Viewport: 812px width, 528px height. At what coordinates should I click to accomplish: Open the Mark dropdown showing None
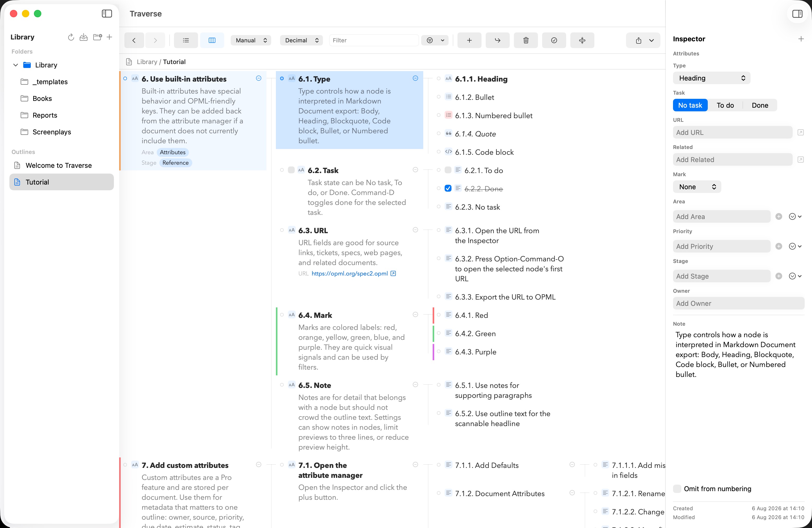[697, 187]
